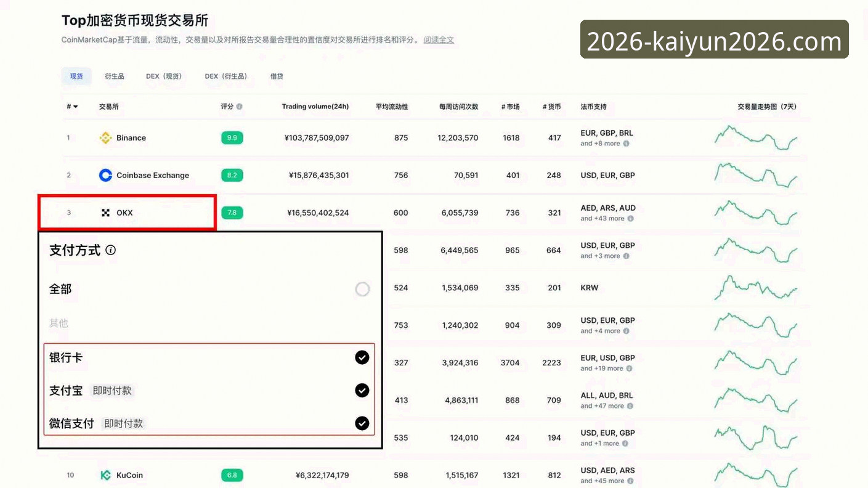Click the info icon beside 支付方式 title
This screenshot has width=868, height=488.
point(110,250)
